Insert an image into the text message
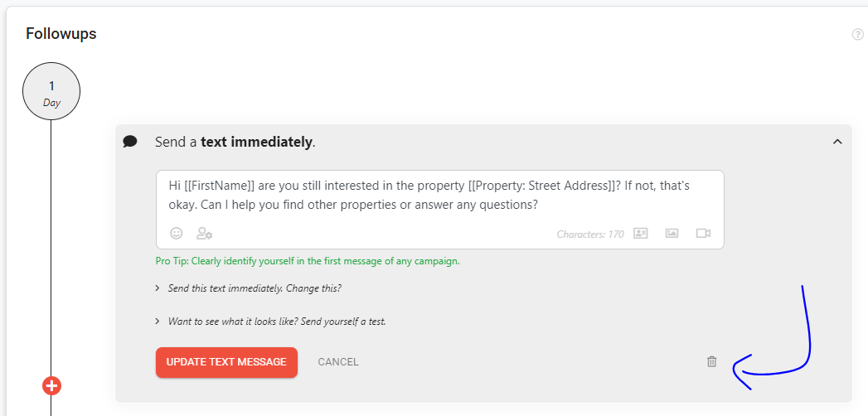This screenshot has height=416, width=868. click(672, 234)
